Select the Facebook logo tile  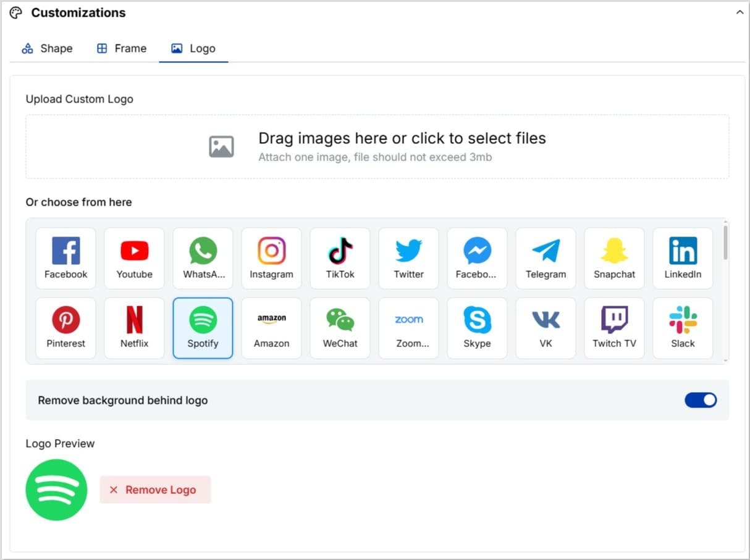[x=66, y=258]
